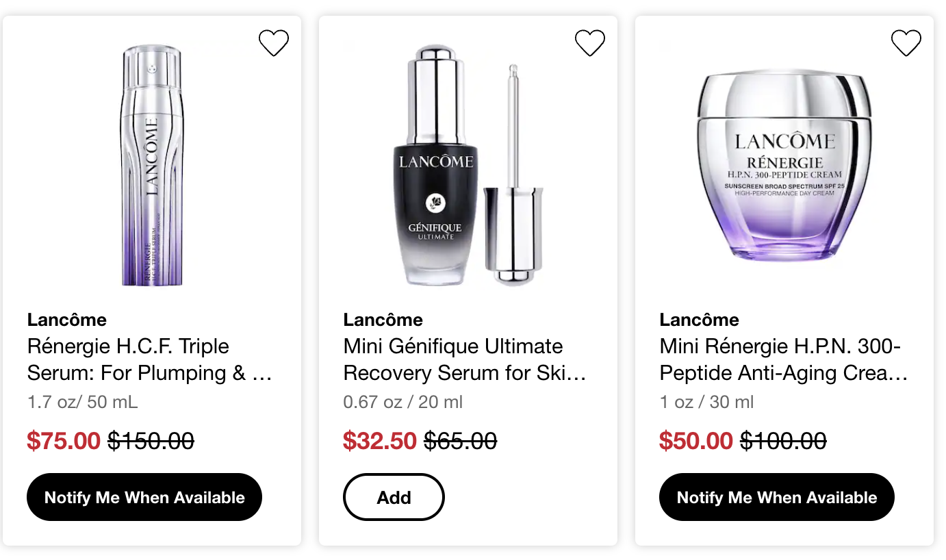Viewport: 946px width, 560px height.
Task: Open Mini Rénergie H.P.N. 300-Peptide title link
Action: [x=783, y=359]
